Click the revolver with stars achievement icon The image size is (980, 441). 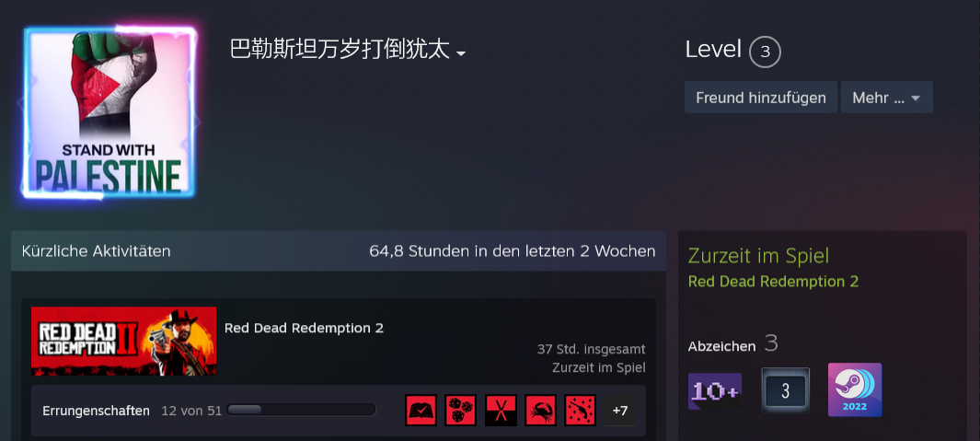tap(581, 411)
